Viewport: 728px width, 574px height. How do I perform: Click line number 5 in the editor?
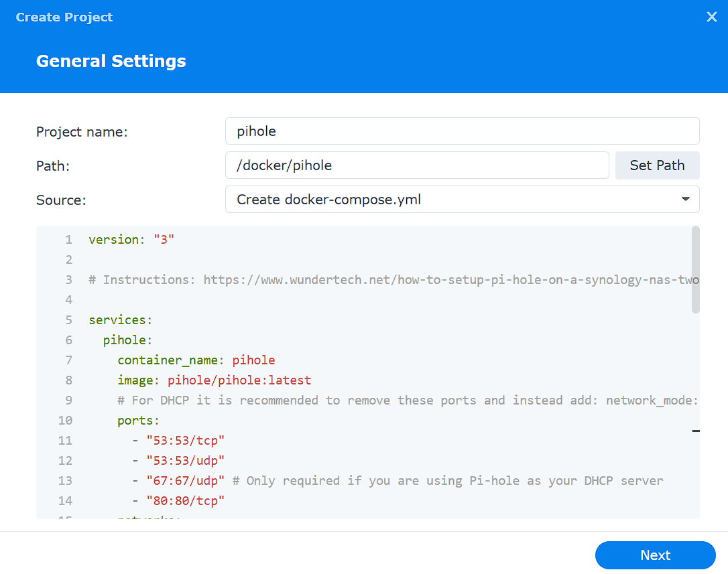[68, 319]
